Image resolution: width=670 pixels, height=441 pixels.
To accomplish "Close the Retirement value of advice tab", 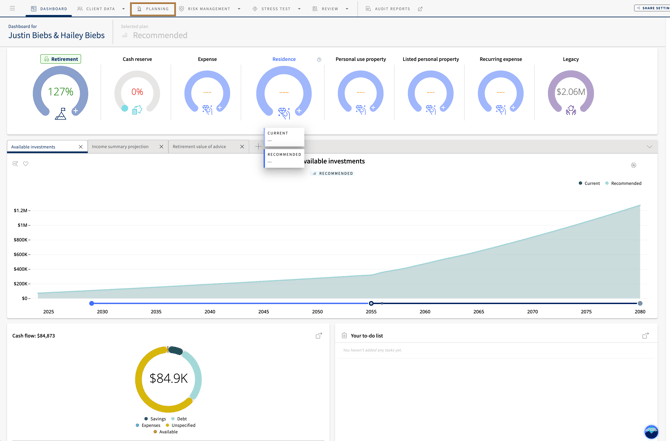I will pos(242,147).
